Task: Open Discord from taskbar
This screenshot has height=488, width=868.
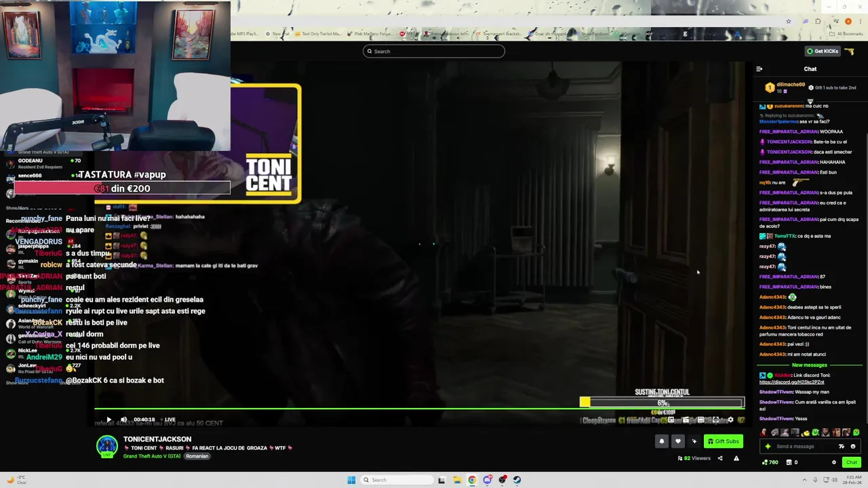Action: point(487,480)
